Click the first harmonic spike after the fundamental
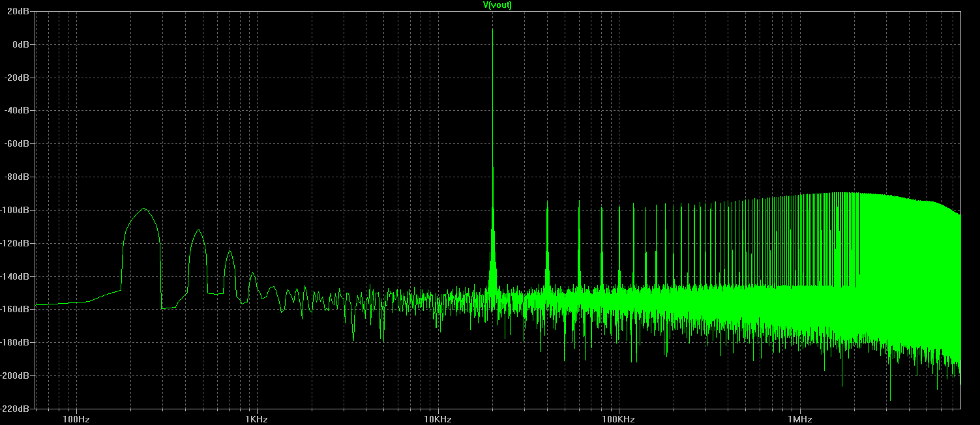Image resolution: width=980 pixels, height=425 pixels. [x=547, y=203]
